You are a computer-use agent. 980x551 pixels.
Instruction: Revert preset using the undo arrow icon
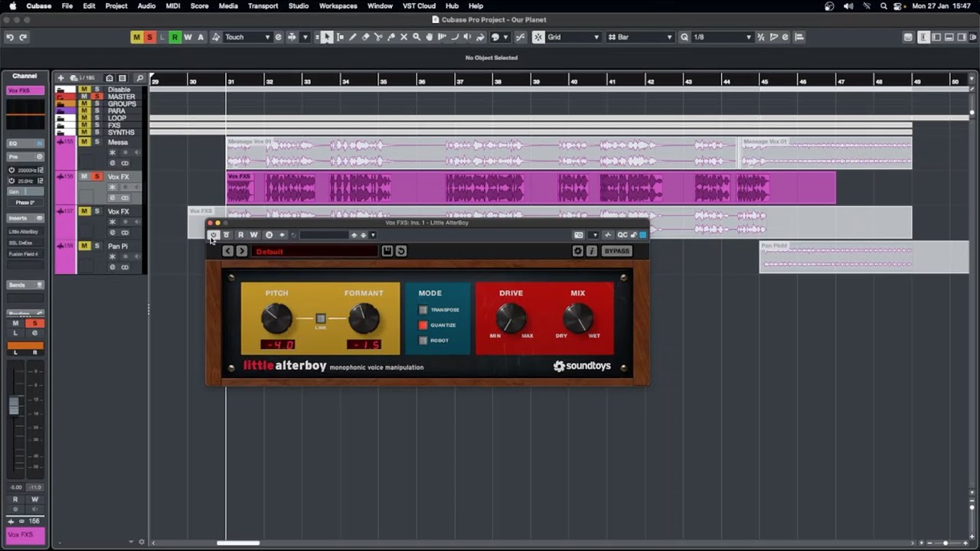tap(400, 251)
